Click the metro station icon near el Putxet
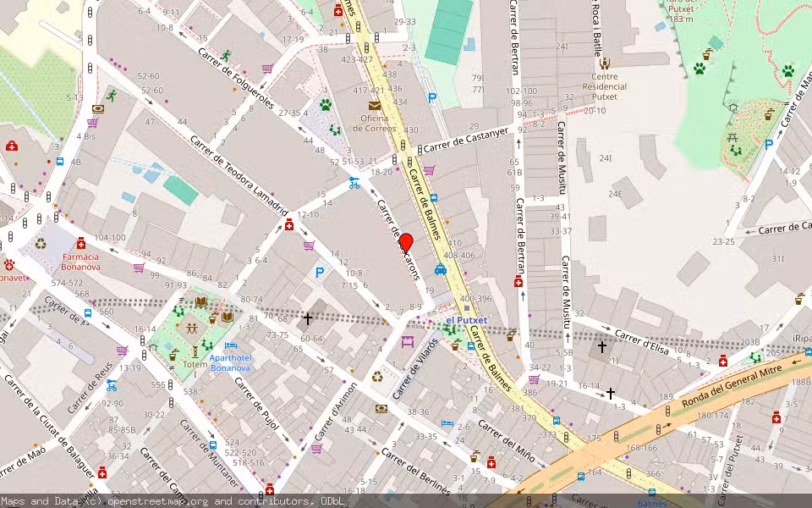 pyautogui.click(x=467, y=308)
